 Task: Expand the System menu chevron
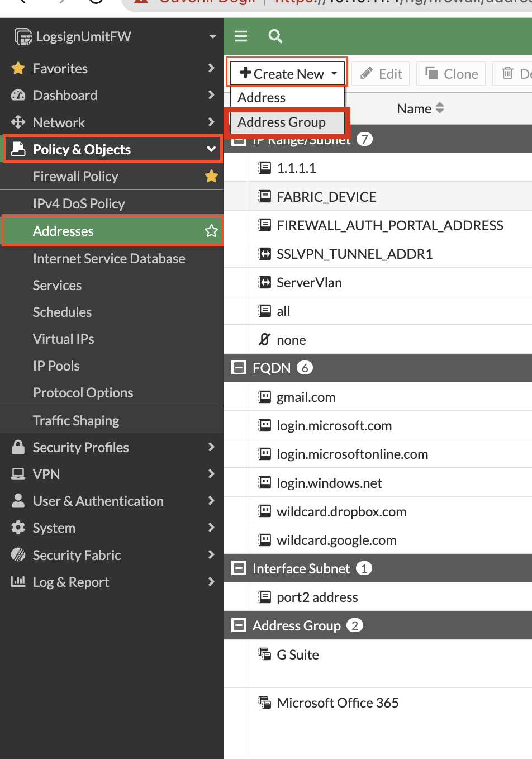211,528
